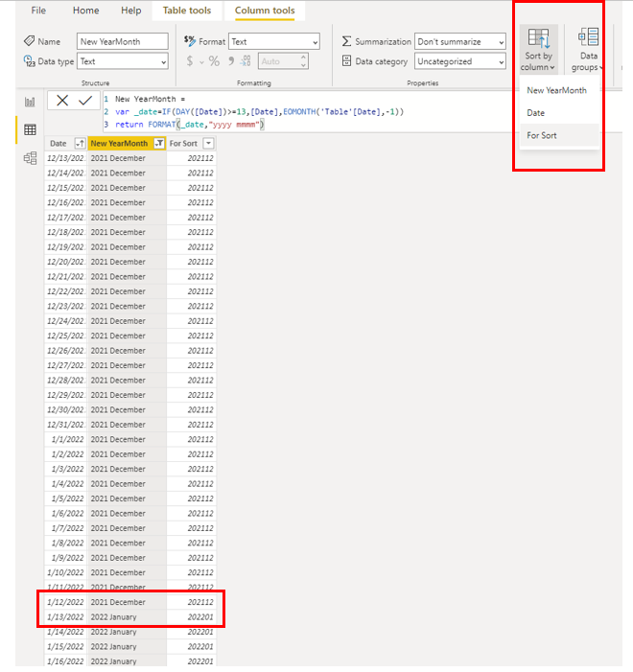Click cell with date 1/13/2022
Screen dimensions: 633x672
click(x=65, y=617)
